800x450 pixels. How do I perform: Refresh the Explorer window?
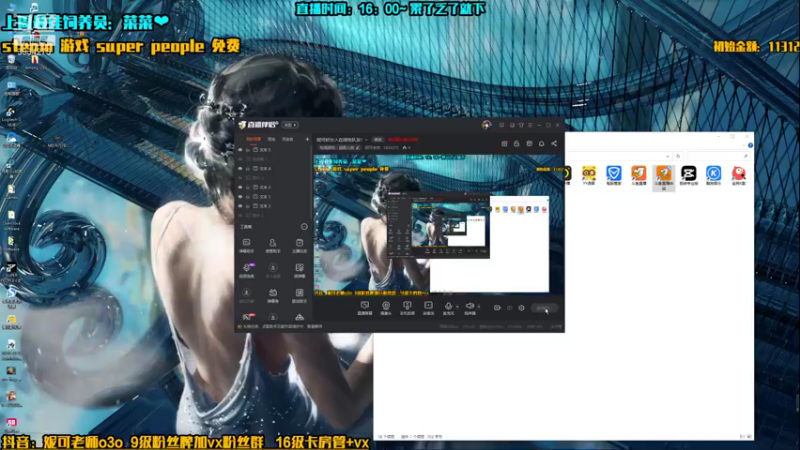tap(678, 156)
